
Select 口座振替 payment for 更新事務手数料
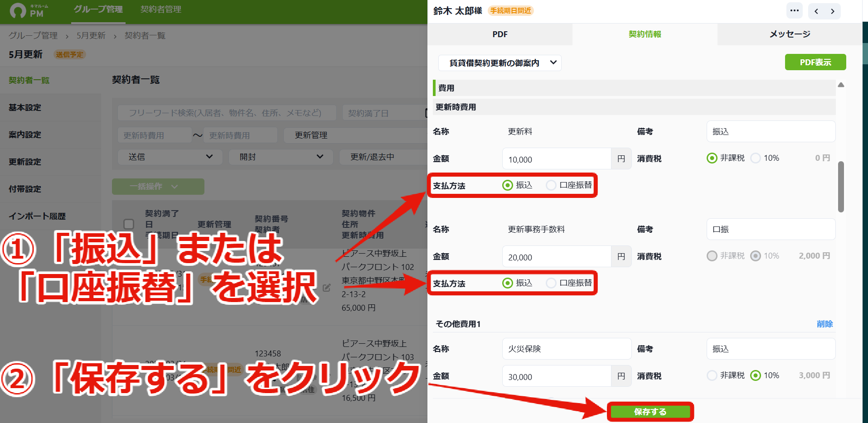(551, 283)
